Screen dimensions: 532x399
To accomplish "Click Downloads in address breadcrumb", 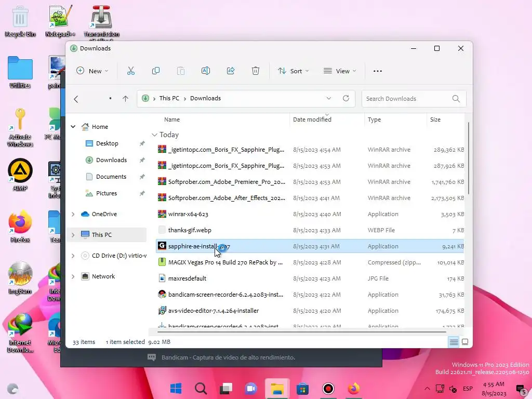I will coord(205,98).
